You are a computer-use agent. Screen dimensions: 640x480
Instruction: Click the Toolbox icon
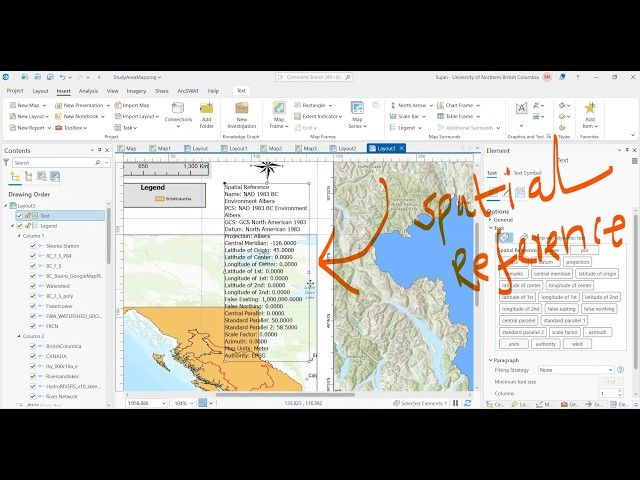58,128
